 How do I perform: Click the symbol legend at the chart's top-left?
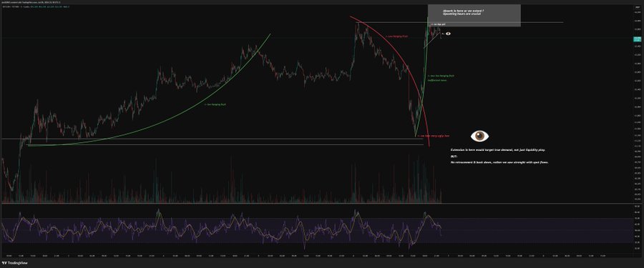point(36,7)
